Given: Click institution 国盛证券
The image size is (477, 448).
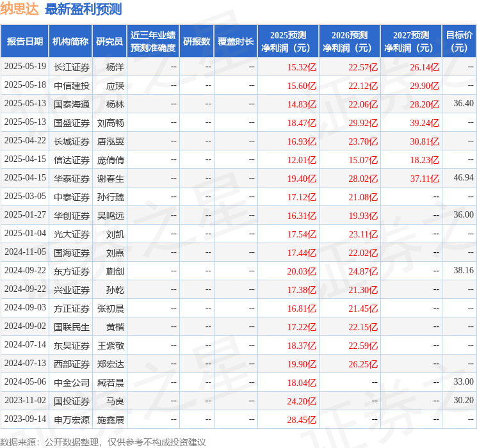Looking at the screenshot, I should pos(72,123).
